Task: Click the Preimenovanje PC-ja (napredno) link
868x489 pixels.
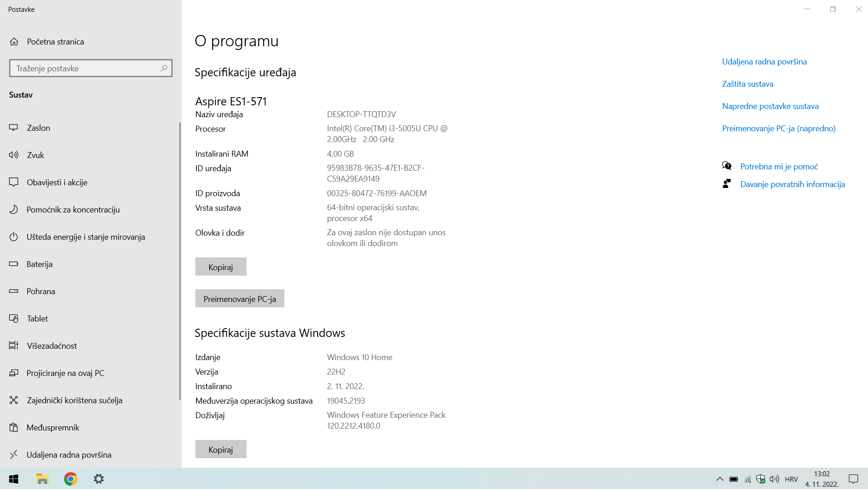Action: [779, 128]
